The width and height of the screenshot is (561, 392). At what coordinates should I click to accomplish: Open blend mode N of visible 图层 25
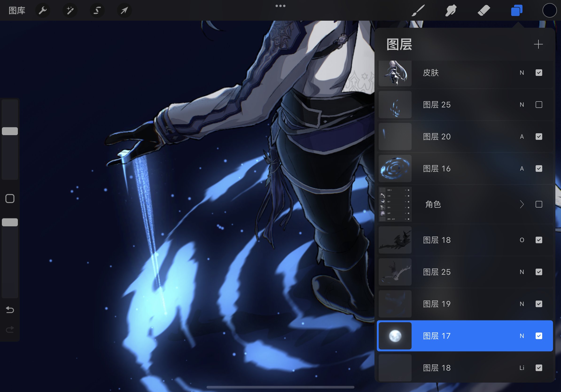[x=522, y=272]
